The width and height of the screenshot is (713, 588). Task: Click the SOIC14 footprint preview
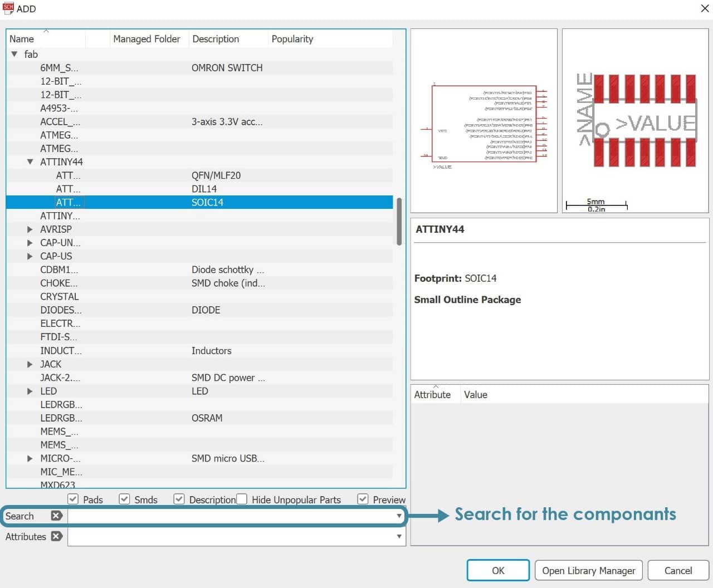(x=635, y=121)
